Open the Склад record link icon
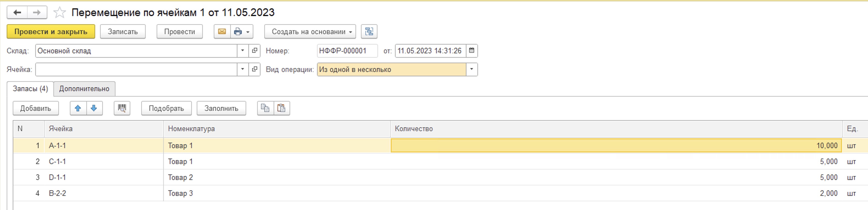The image size is (868, 210). point(254,51)
